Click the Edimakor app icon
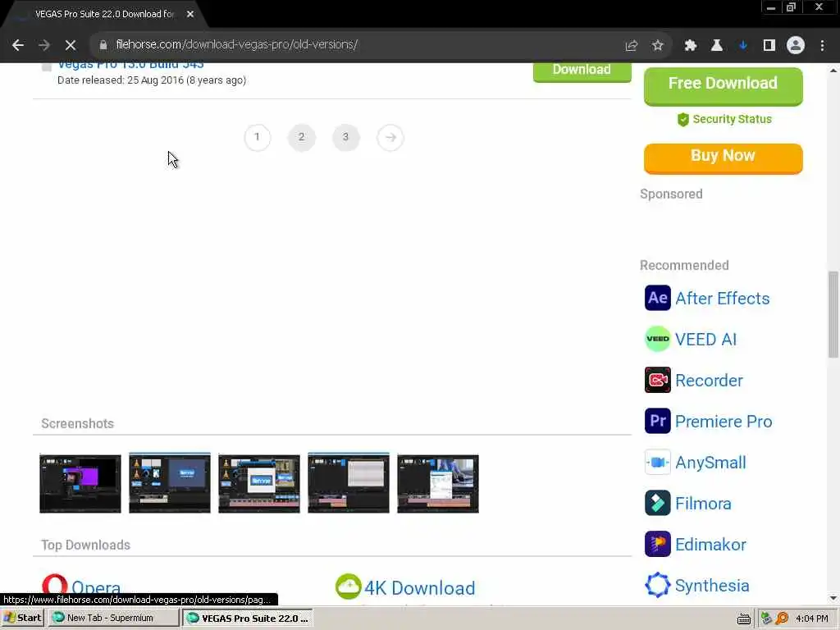 click(x=657, y=545)
